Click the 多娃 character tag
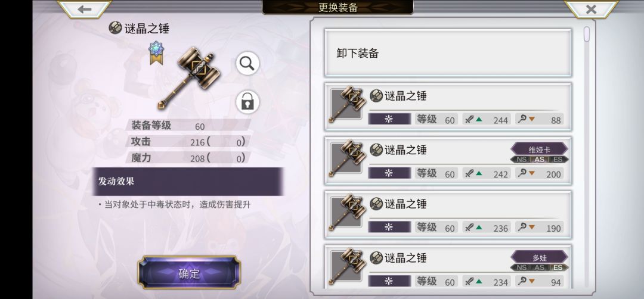This screenshot has height=299, width=644. pyautogui.click(x=539, y=257)
